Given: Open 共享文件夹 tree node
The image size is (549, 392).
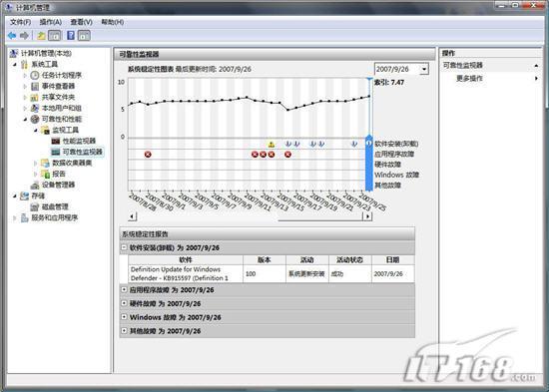Looking at the screenshot, I should [58, 97].
